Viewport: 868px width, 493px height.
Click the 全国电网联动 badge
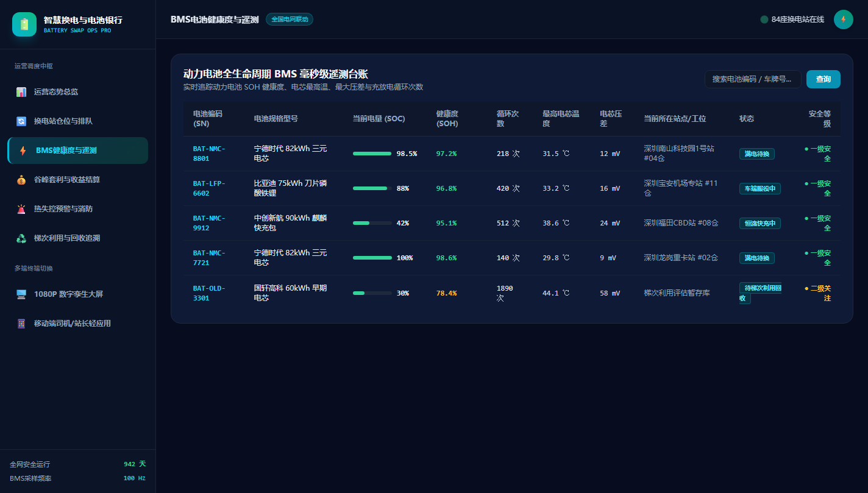(290, 20)
